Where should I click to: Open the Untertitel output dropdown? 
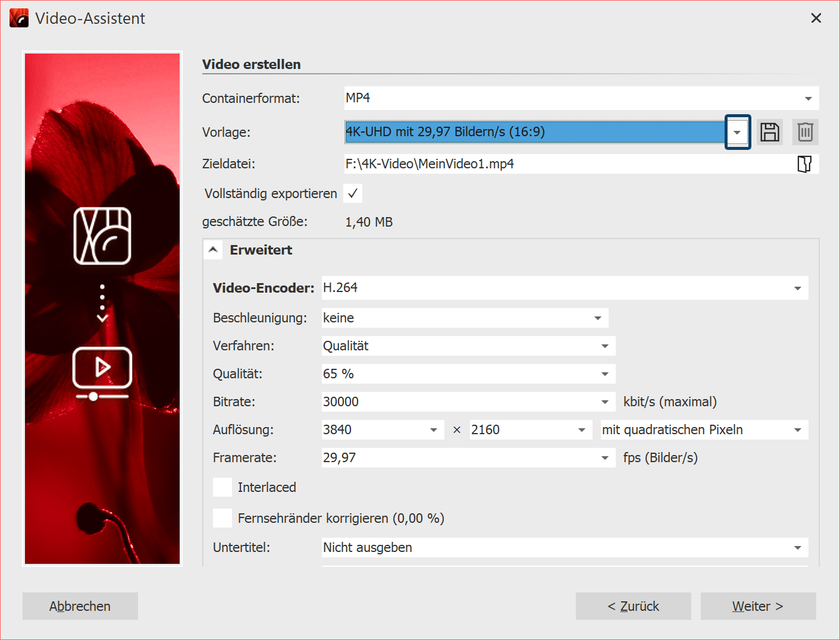(797, 547)
